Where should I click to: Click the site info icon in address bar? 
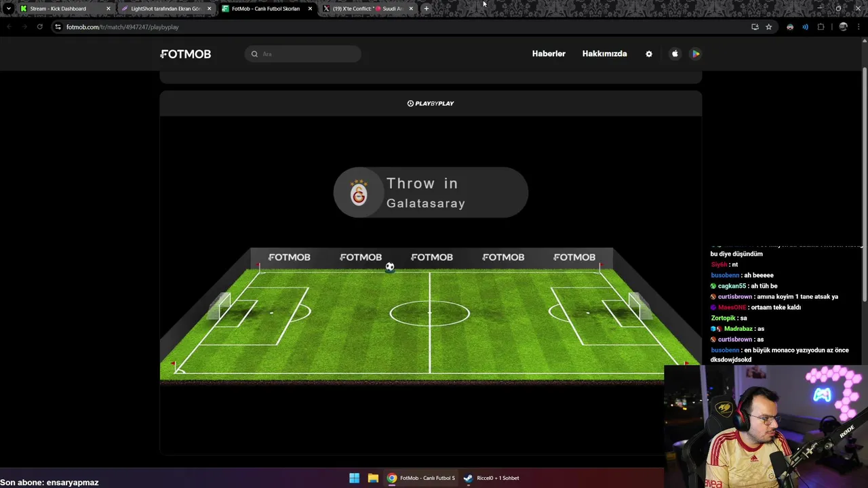(58, 27)
